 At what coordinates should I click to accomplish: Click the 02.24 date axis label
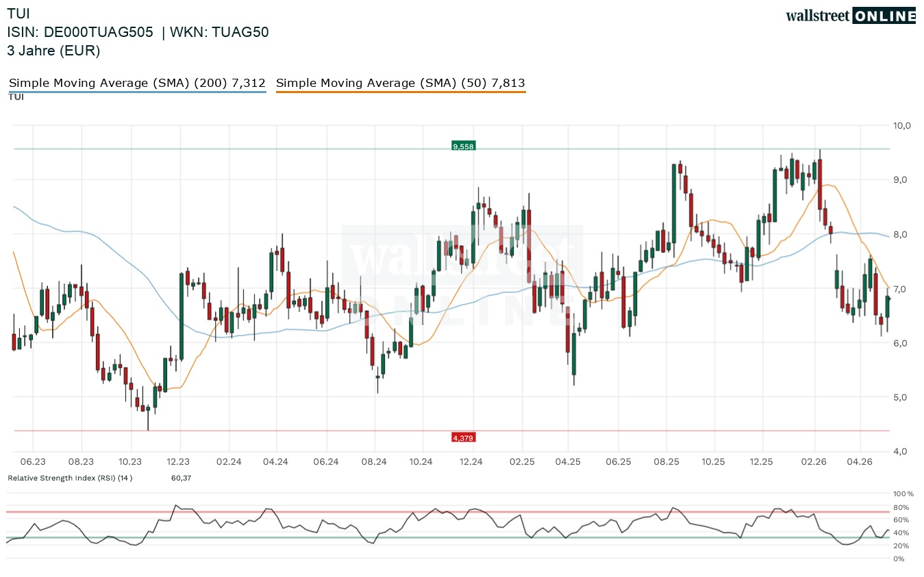(228, 462)
